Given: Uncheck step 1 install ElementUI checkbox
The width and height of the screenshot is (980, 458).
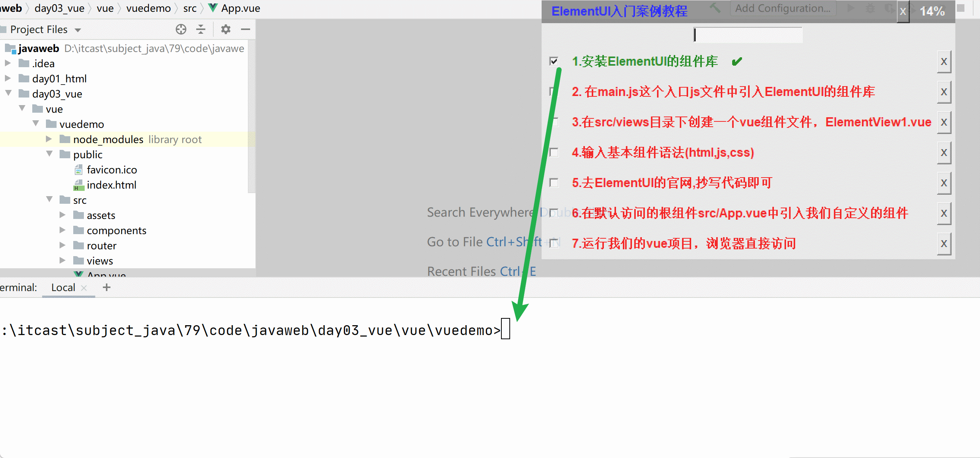Looking at the screenshot, I should point(554,61).
